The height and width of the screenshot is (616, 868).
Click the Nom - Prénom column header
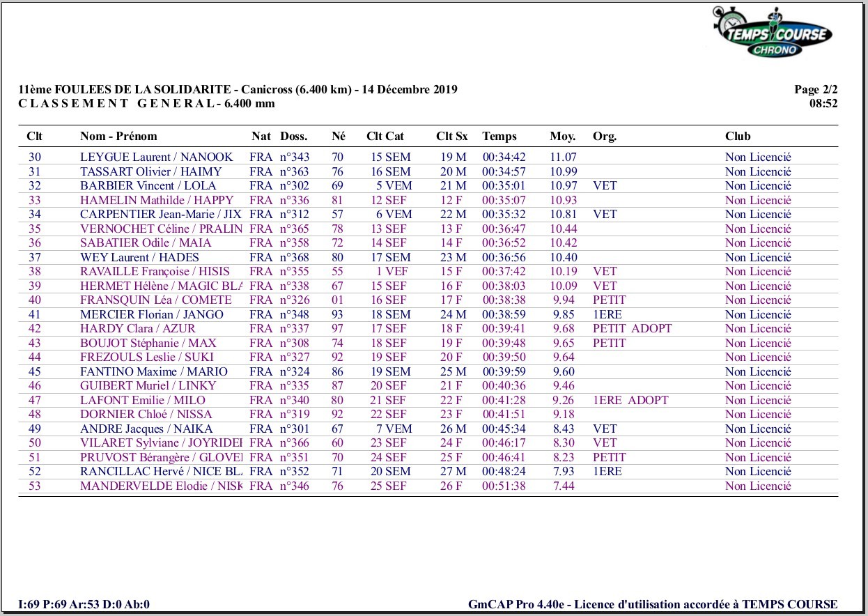click(118, 137)
